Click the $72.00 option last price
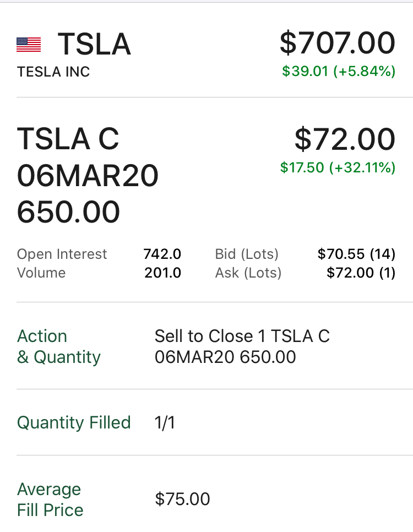 click(345, 139)
